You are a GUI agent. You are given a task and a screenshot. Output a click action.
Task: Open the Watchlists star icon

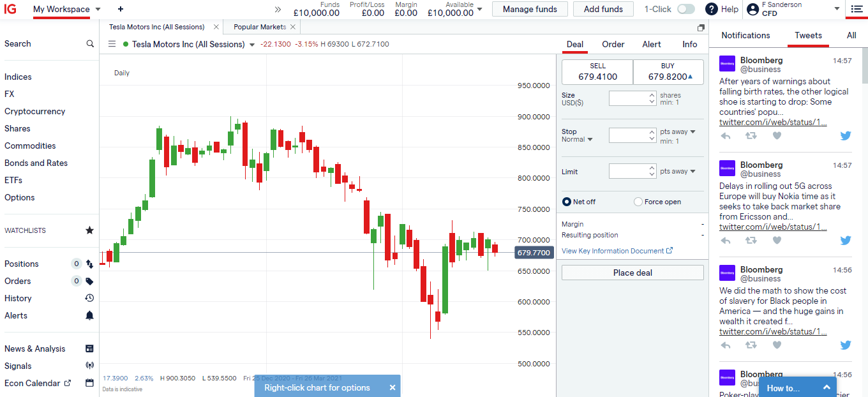coord(89,230)
